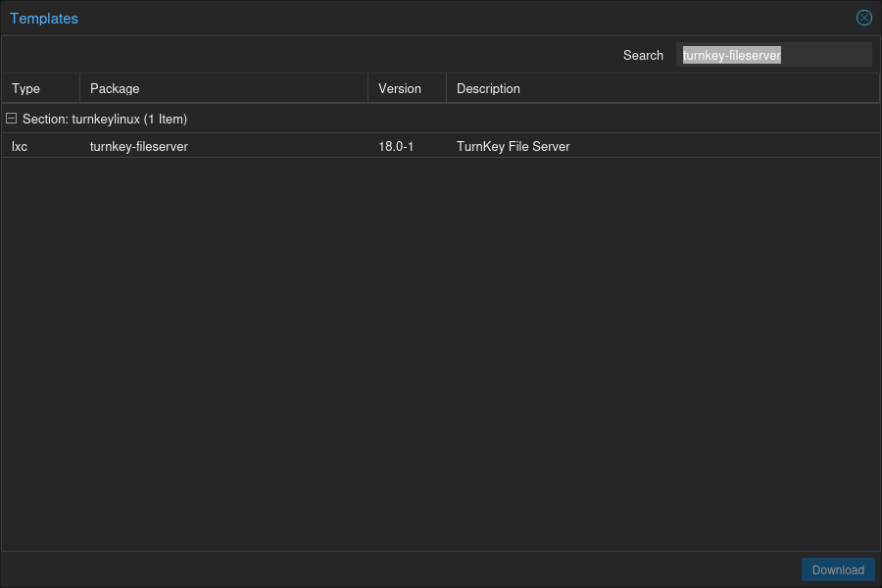Click the Download button
Screen dimensions: 882x588
838,570
